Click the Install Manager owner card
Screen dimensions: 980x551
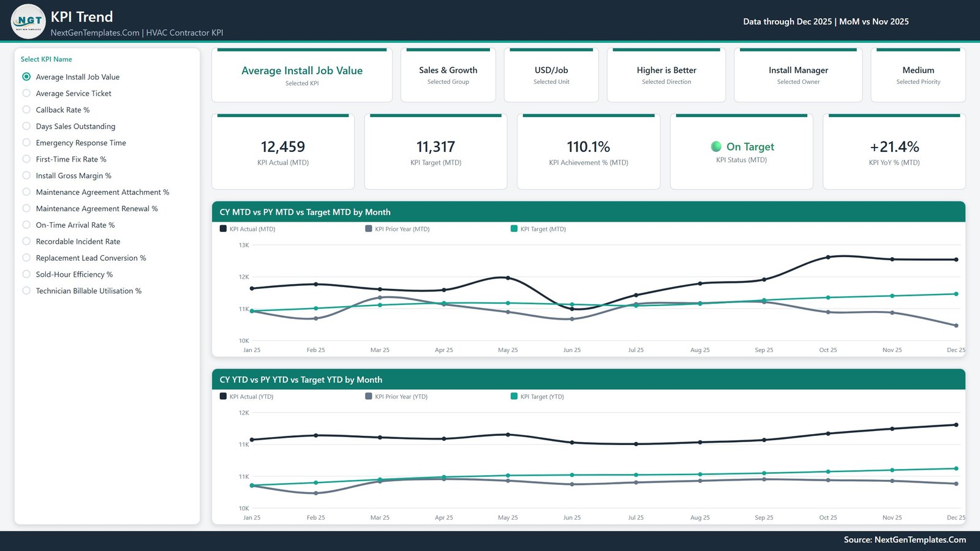[798, 75]
